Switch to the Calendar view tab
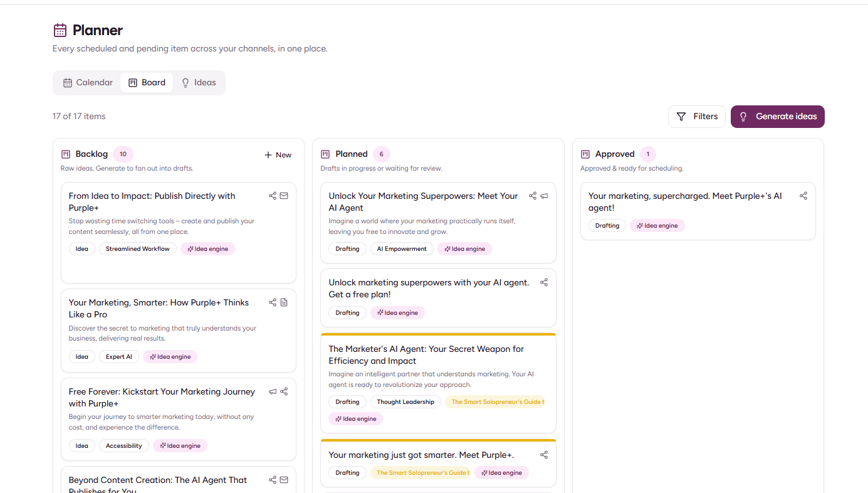The width and height of the screenshot is (868, 493). [88, 83]
